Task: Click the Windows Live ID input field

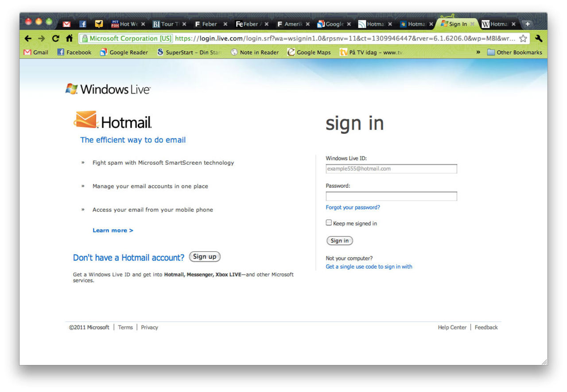Action: pyautogui.click(x=391, y=169)
